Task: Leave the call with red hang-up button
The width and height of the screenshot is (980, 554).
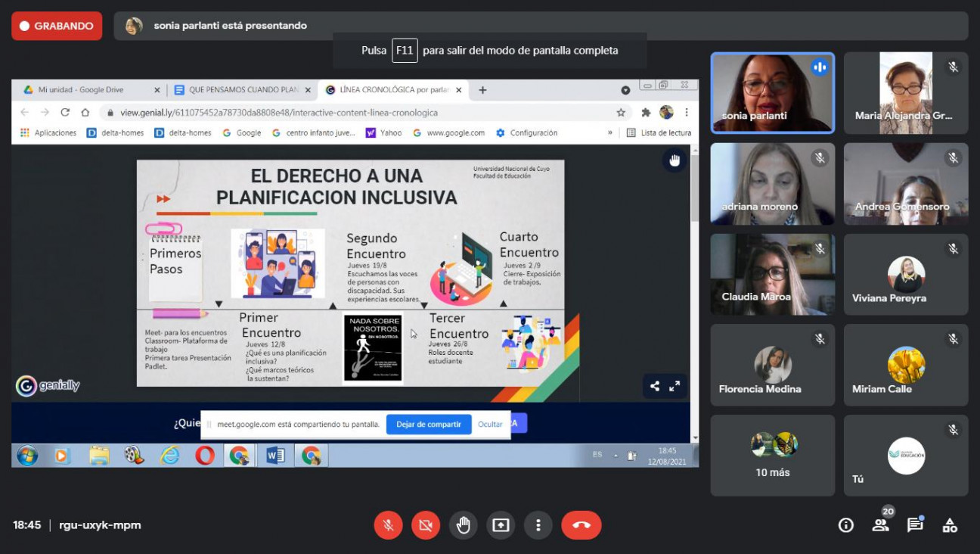Action: 581,525
